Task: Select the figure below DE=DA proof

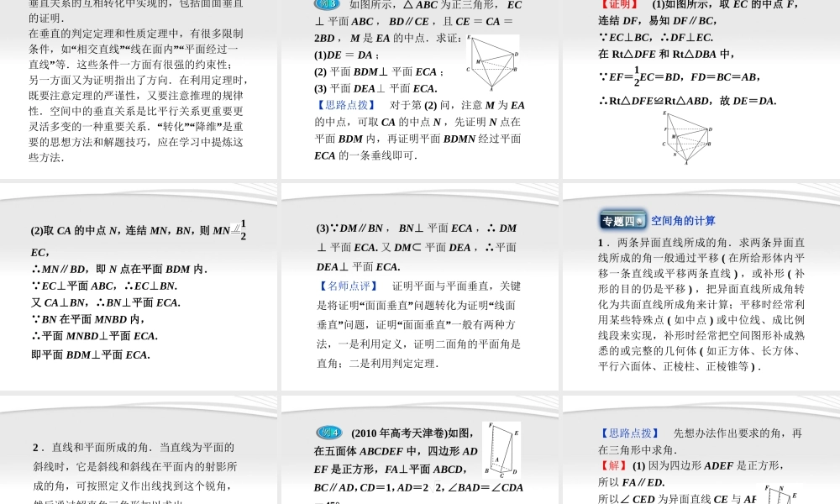Action: 687,138
